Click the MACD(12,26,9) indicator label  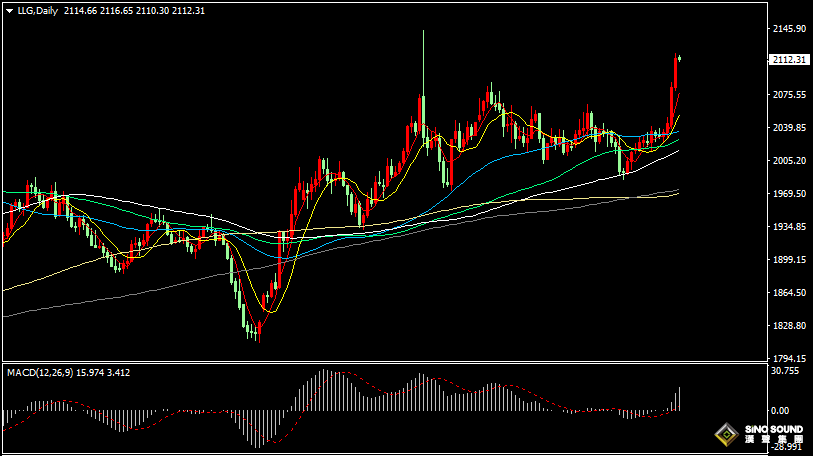point(42,372)
